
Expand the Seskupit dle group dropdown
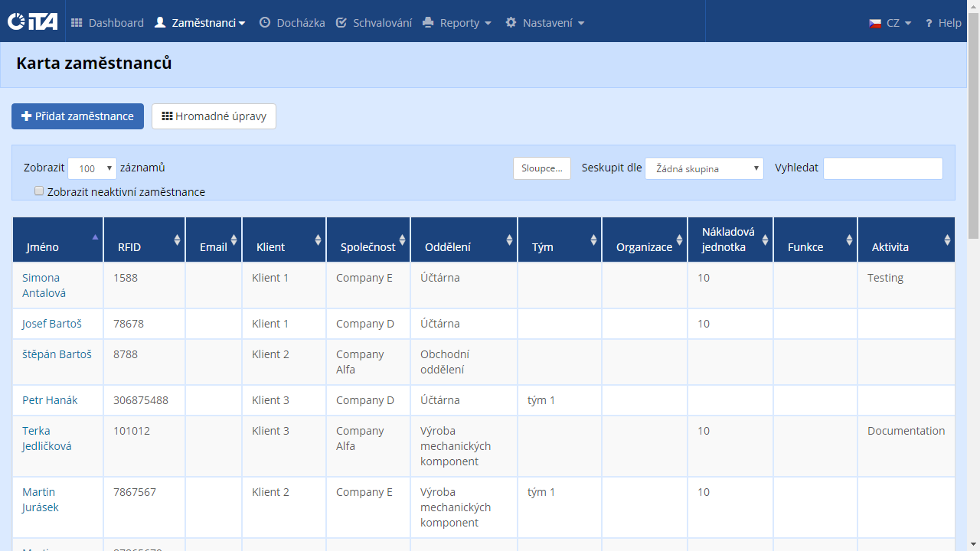click(704, 168)
